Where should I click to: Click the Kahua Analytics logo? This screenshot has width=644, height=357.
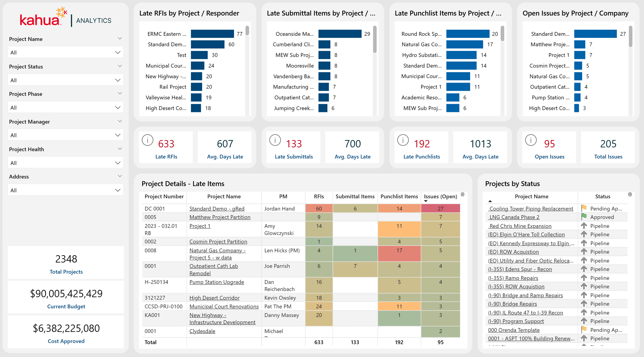(66, 17)
